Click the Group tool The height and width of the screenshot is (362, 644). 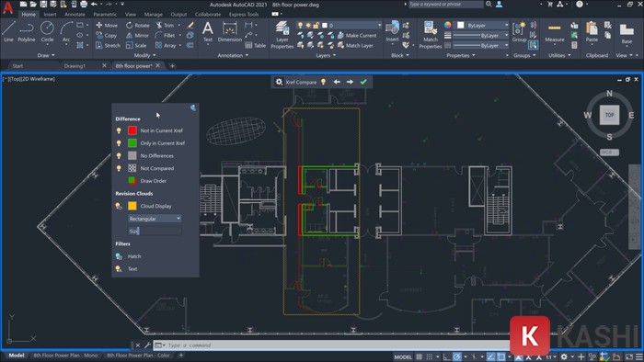click(519, 32)
